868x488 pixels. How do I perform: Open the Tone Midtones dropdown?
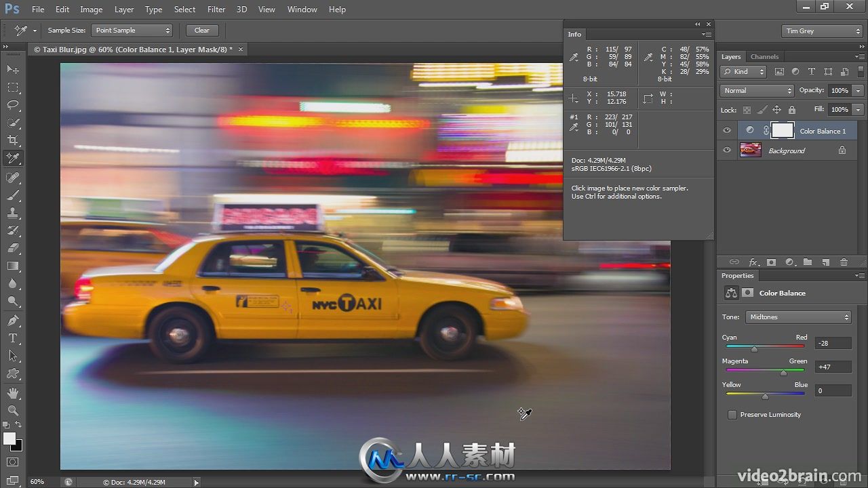coord(798,317)
